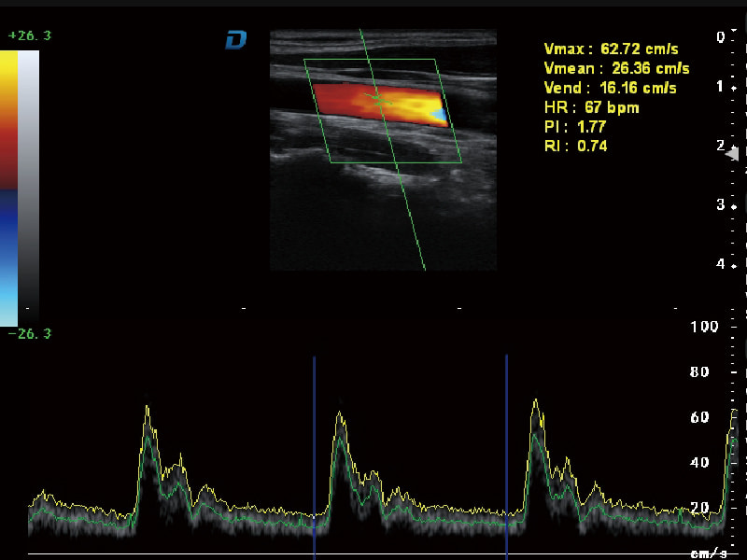Click the sample gate marker in the vessel
The width and height of the screenshot is (747, 560).
pos(378,96)
